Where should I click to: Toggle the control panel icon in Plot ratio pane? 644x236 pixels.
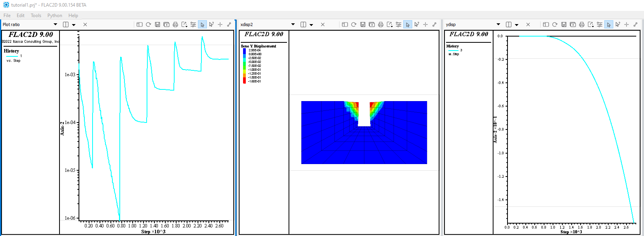click(x=140, y=24)
